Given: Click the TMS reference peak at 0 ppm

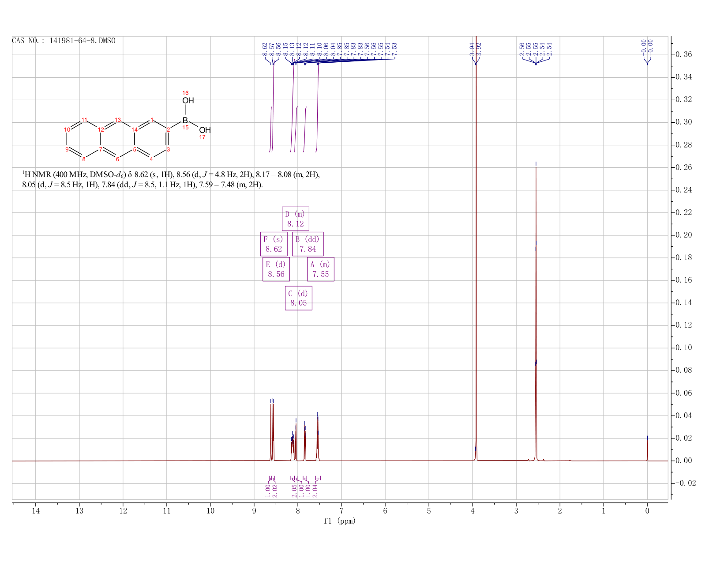Looking at the screenshot, I should (647, 448).
